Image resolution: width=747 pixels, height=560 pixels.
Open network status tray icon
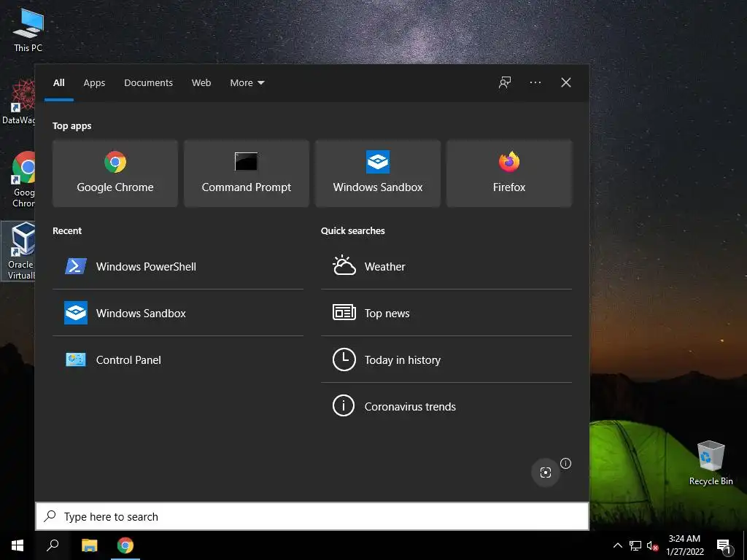pos(635,545)
